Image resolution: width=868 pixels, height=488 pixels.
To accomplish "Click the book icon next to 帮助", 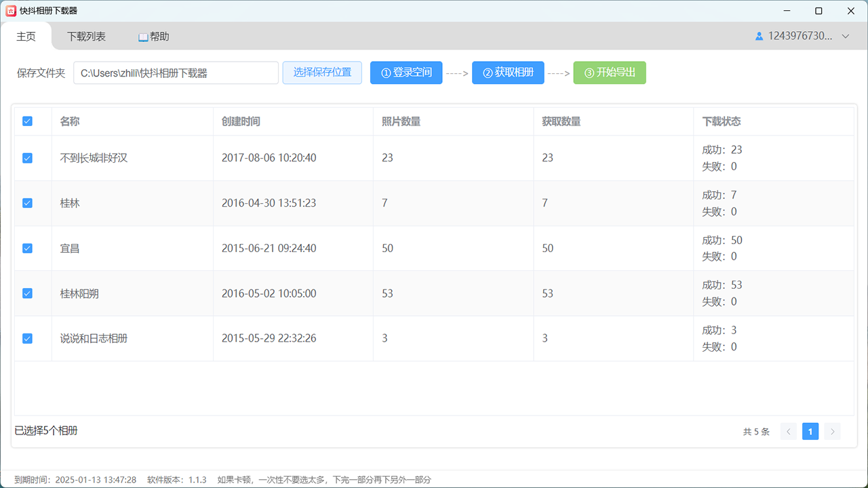I will tap(143, 37).
